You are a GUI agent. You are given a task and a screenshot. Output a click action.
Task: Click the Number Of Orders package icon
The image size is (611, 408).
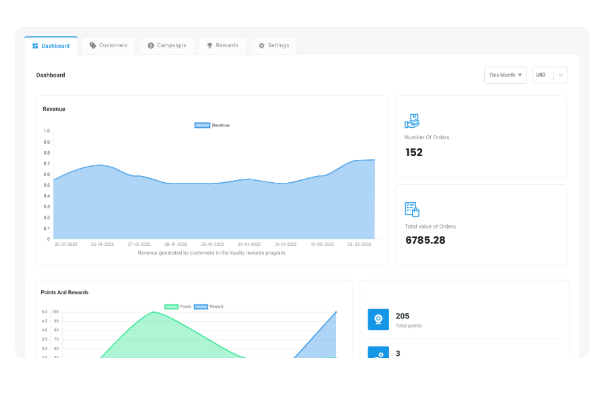click(412, 121)
